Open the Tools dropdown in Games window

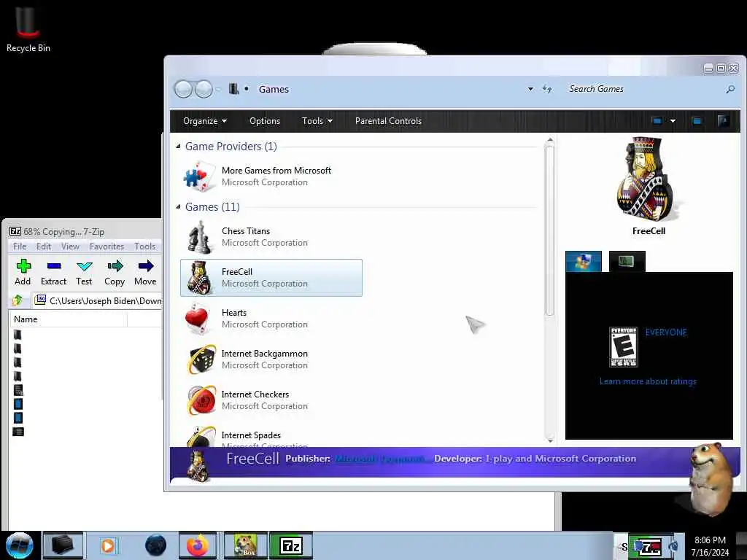tap(317, 121)
